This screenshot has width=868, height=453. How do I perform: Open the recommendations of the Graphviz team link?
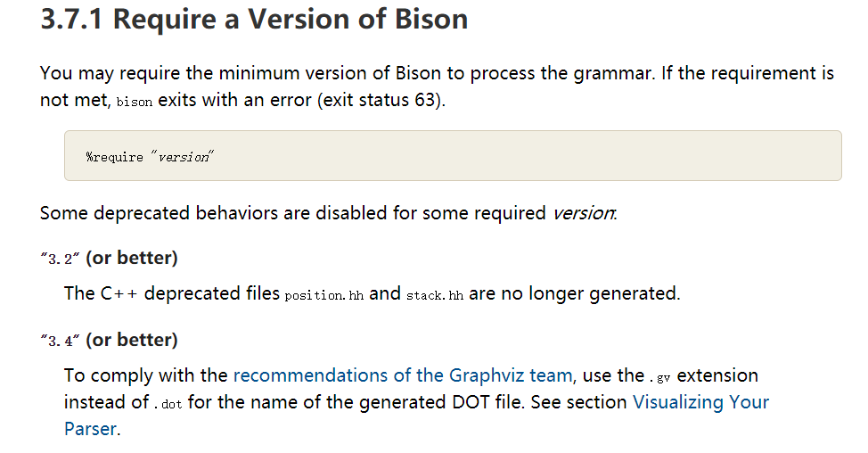tap(403, 375)
